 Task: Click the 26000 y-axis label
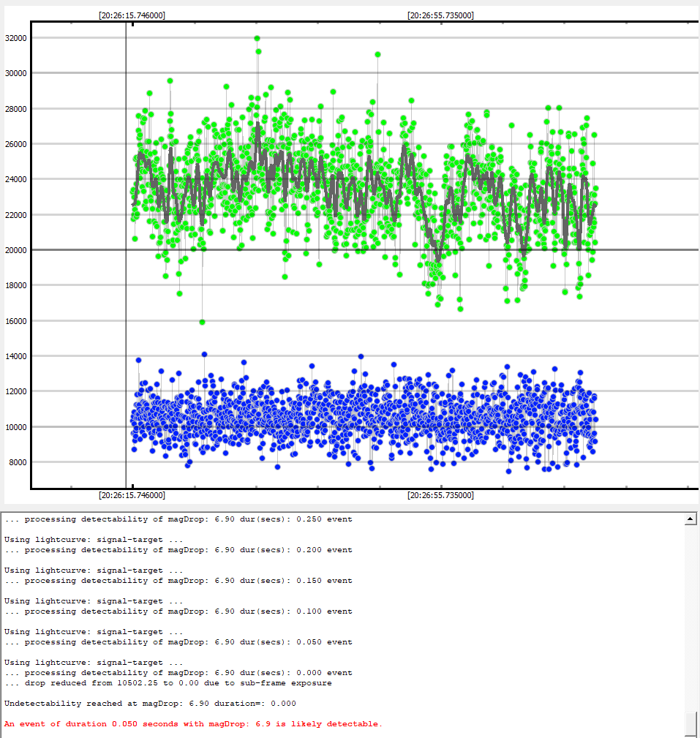16,144
